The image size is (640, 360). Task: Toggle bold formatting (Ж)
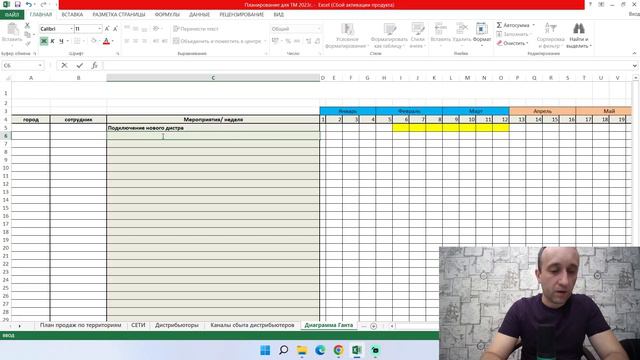coord(44,41)
